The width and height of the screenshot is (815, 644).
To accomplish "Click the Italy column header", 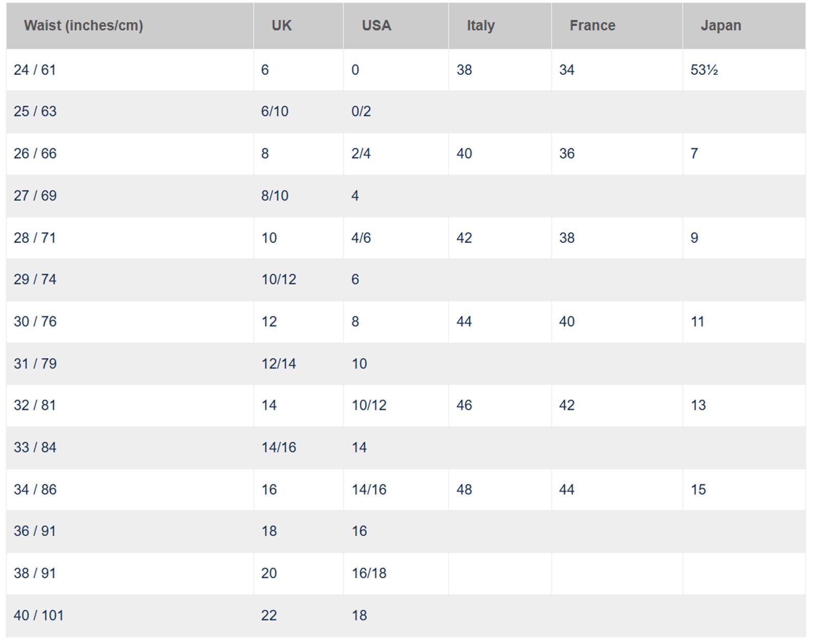I will [x=481, y=26].
